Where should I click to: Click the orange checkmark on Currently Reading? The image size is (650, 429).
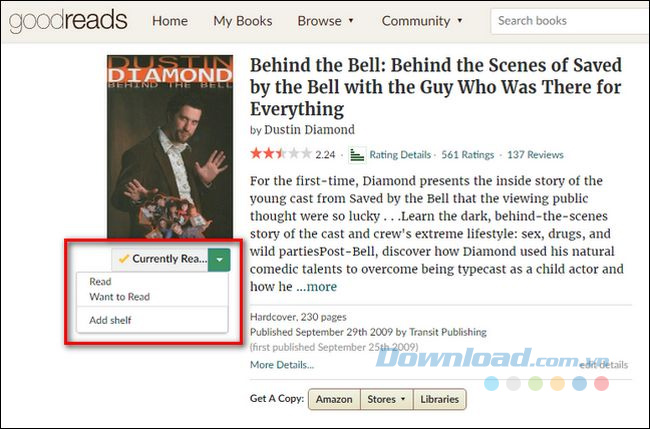pyautogui.click(x=124, y=258)
